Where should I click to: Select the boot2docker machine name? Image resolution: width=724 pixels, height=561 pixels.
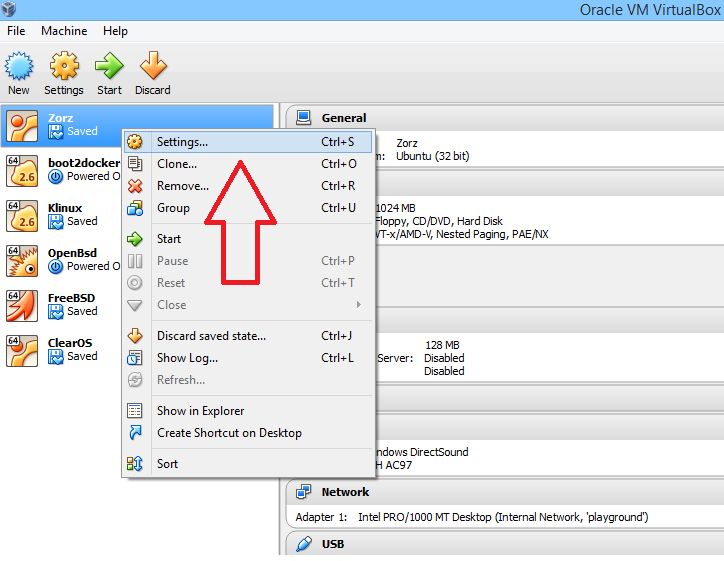click(x=84, y=163)
